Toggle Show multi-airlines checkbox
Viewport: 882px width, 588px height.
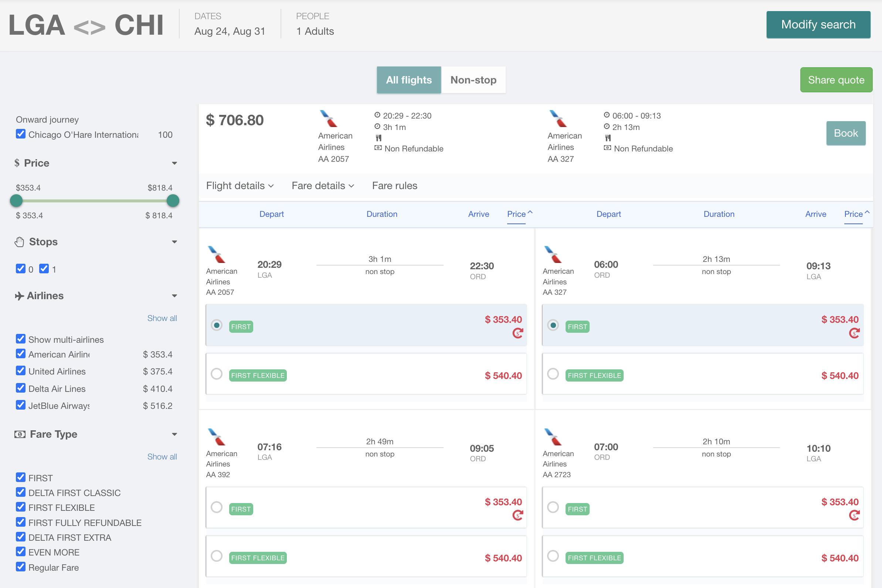click(x=21, y=339)
